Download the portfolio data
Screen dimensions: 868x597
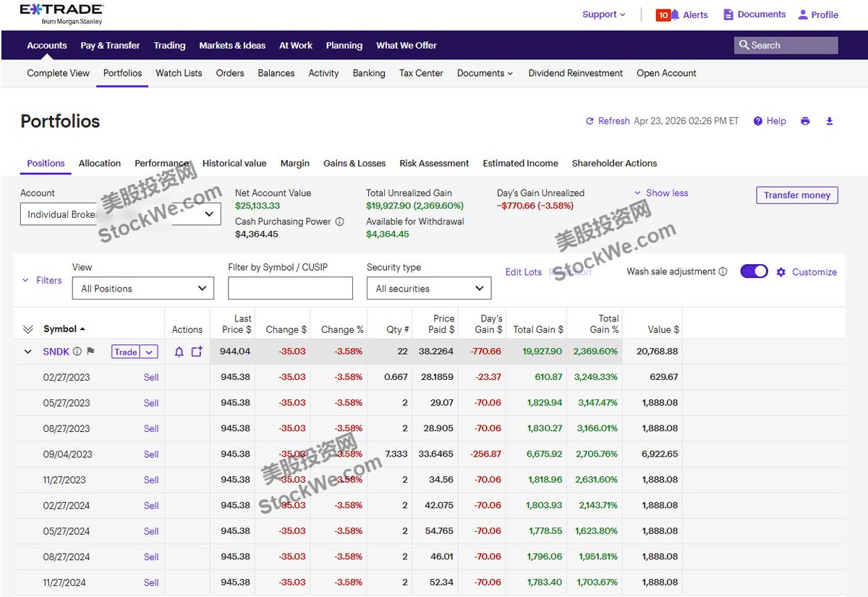[x=830, y=121]
